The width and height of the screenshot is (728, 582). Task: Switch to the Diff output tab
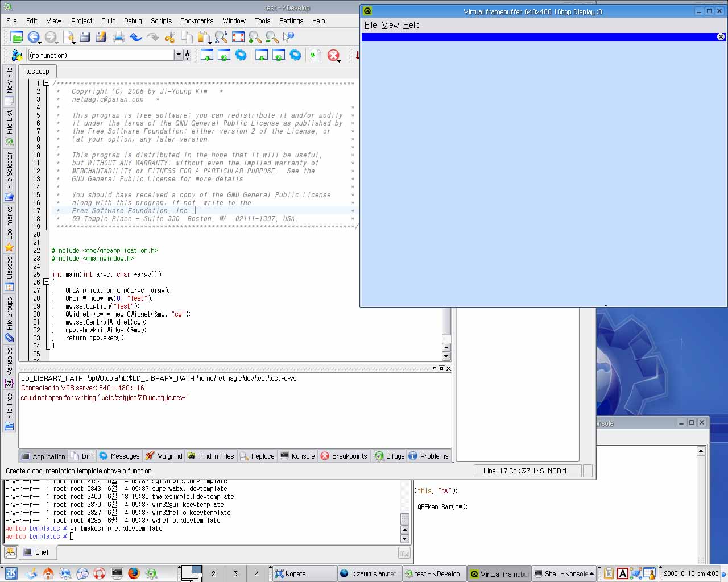[82, 456]
